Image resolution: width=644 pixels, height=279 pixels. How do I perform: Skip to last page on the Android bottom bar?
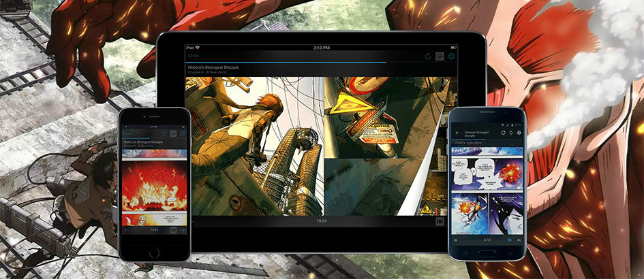[x=519, y=240]
